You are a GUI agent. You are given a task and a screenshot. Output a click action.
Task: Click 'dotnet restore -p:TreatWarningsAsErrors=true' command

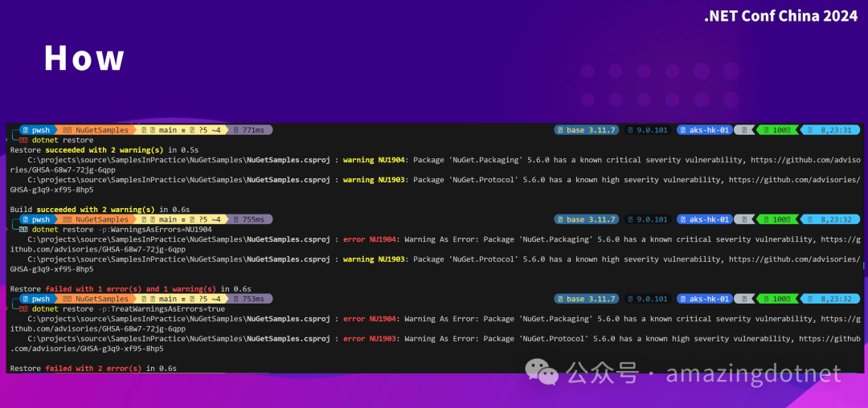coord(129,309)
